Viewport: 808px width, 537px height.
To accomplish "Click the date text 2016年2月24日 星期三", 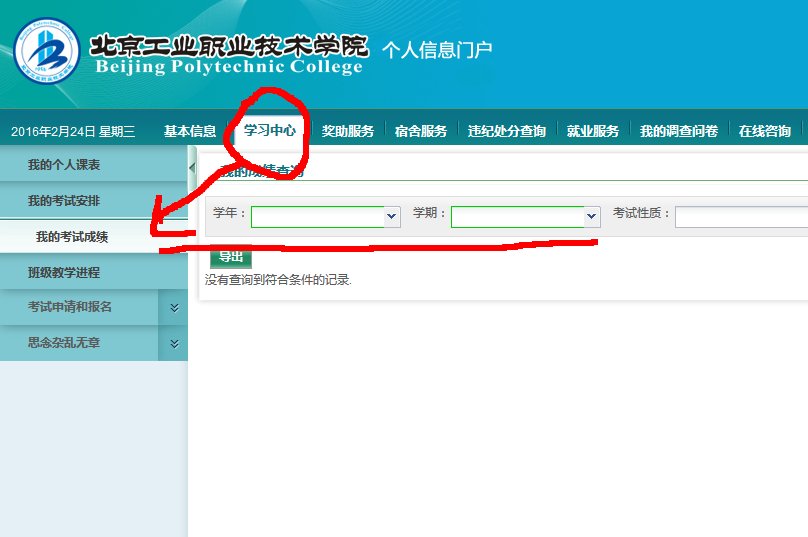I will 73,131.
